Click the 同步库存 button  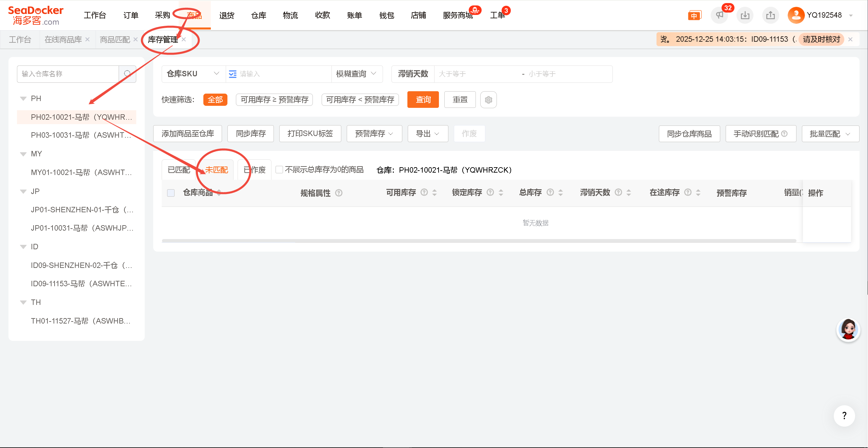point(250,134)
